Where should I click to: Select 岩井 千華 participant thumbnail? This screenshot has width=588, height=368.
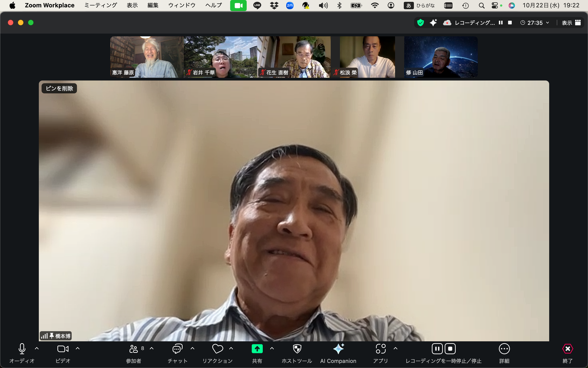tap(220, 57)
